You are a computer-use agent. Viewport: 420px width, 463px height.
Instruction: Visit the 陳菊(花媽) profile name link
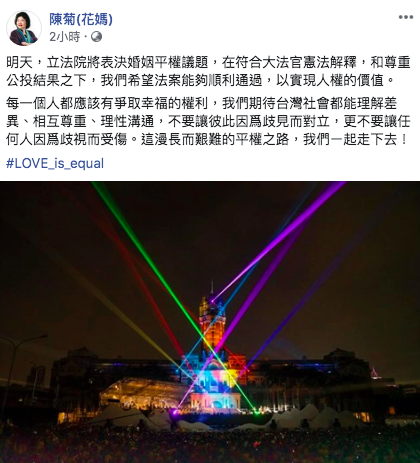81,19
